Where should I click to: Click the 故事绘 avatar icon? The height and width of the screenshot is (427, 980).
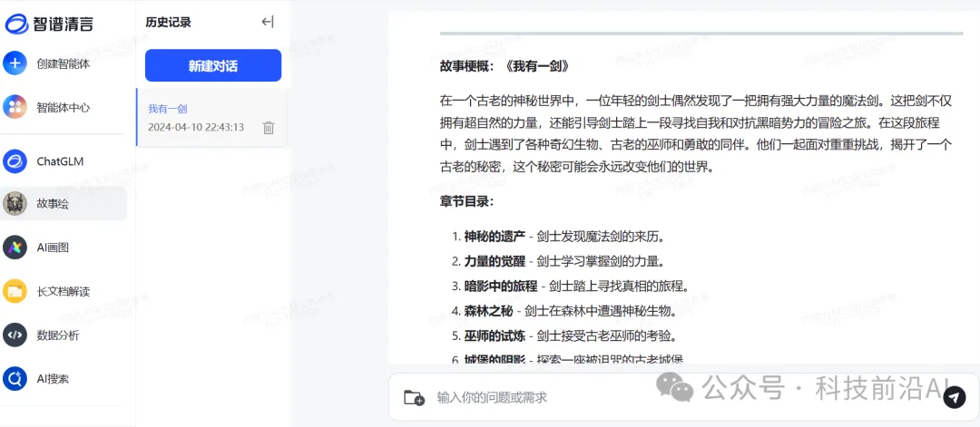[x=15, y=203]
